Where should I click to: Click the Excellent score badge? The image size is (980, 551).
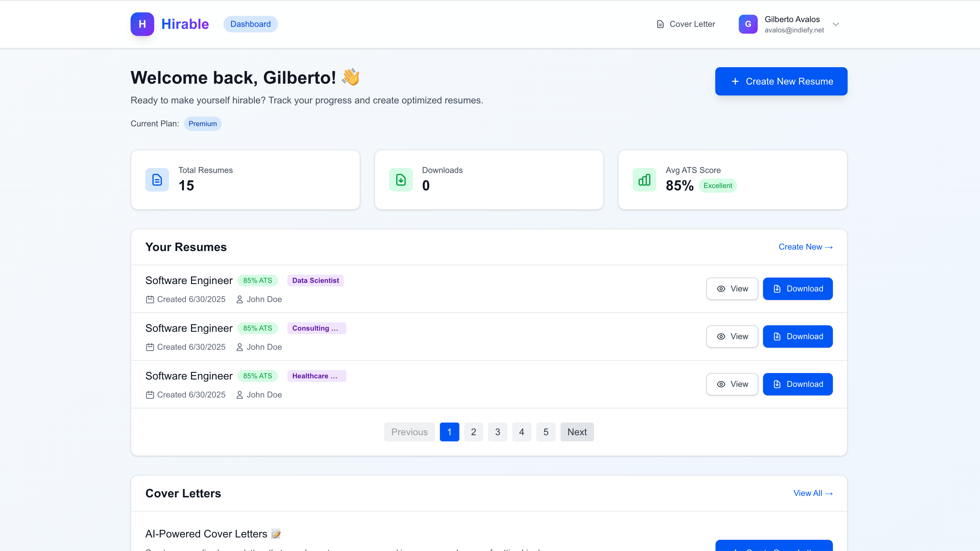click(x=718, y=186)
